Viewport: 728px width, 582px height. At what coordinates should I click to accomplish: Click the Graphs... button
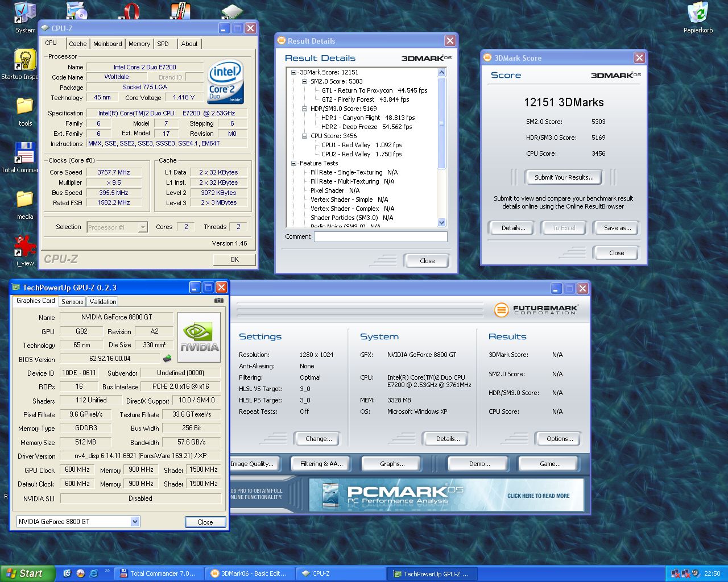(x=392, y=464)
